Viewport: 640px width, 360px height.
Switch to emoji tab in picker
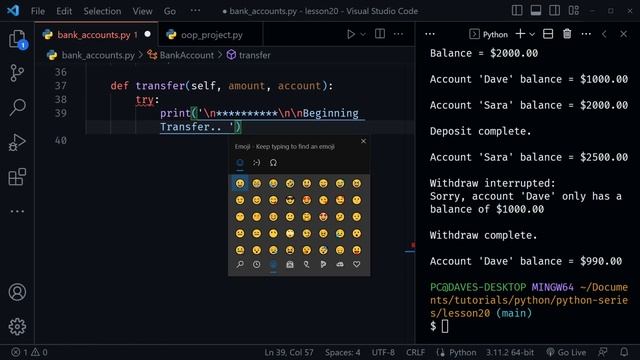[240, 162]
